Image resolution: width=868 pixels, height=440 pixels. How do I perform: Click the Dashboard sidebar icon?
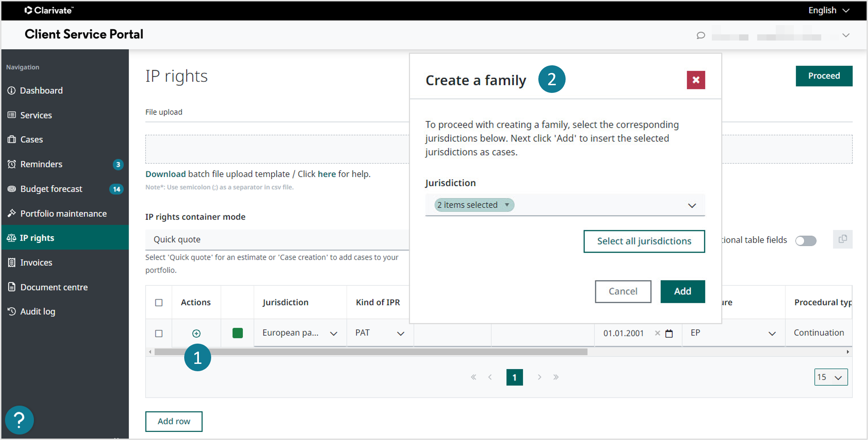coord(12,90)
